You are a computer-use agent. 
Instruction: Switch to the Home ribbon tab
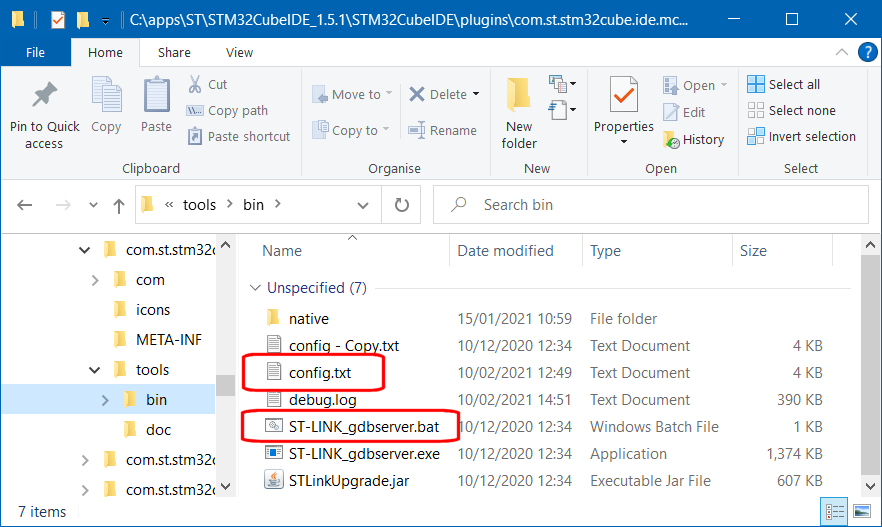(x=105, y=52)
